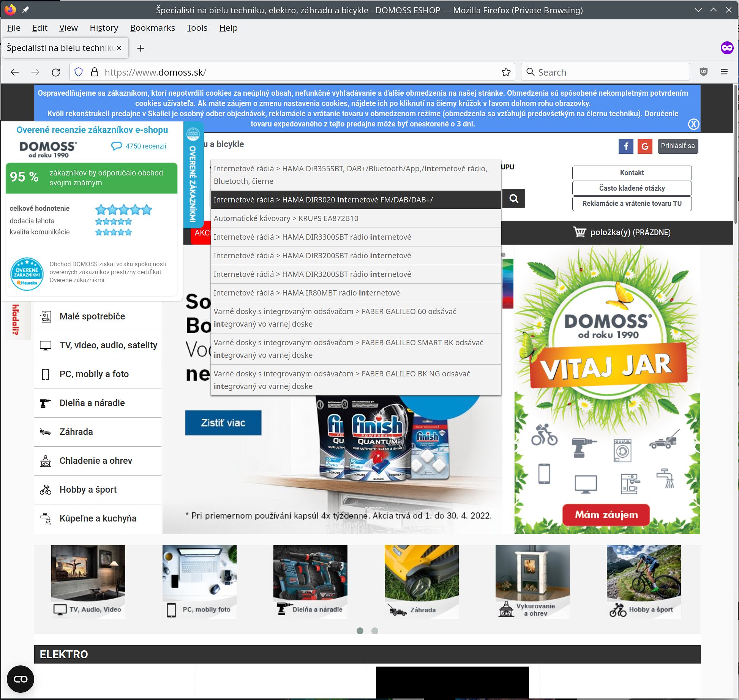
Task: Click the tracking protection shield icon
Action: [x=79, y=72]
